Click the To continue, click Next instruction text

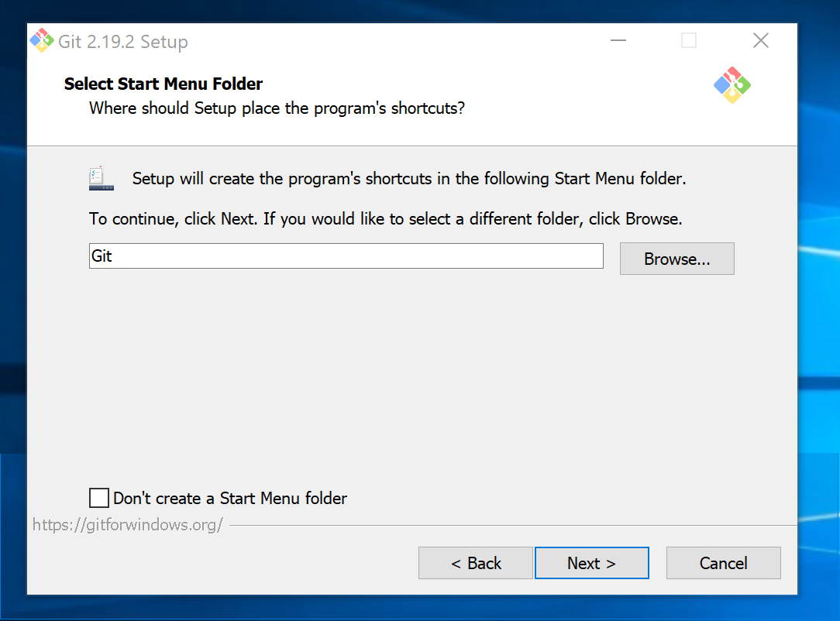(386, 219)
